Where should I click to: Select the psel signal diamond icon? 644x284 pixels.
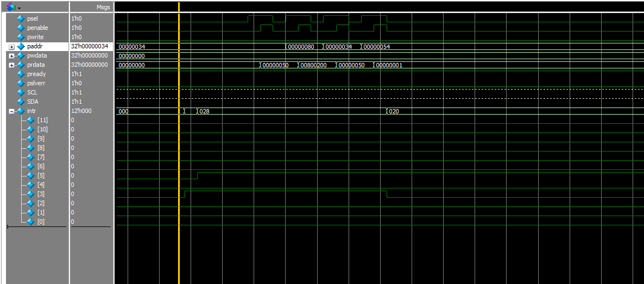(21, 19)
